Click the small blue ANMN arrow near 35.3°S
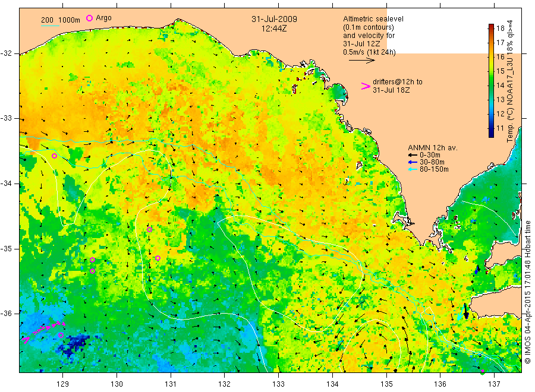 [x=477, y=271]
